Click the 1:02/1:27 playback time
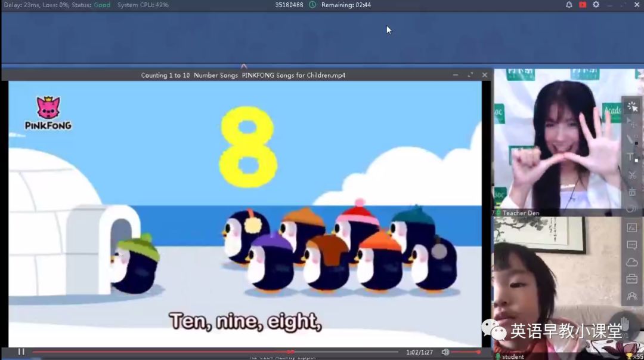Viewport: 644px width, 360px height. (419, 352)
